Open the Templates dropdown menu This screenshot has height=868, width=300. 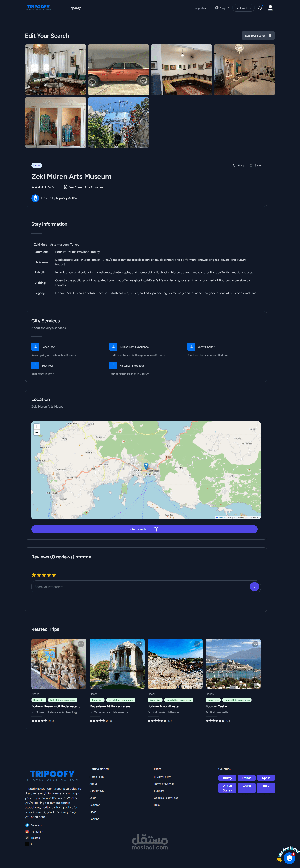click(201, 8)
